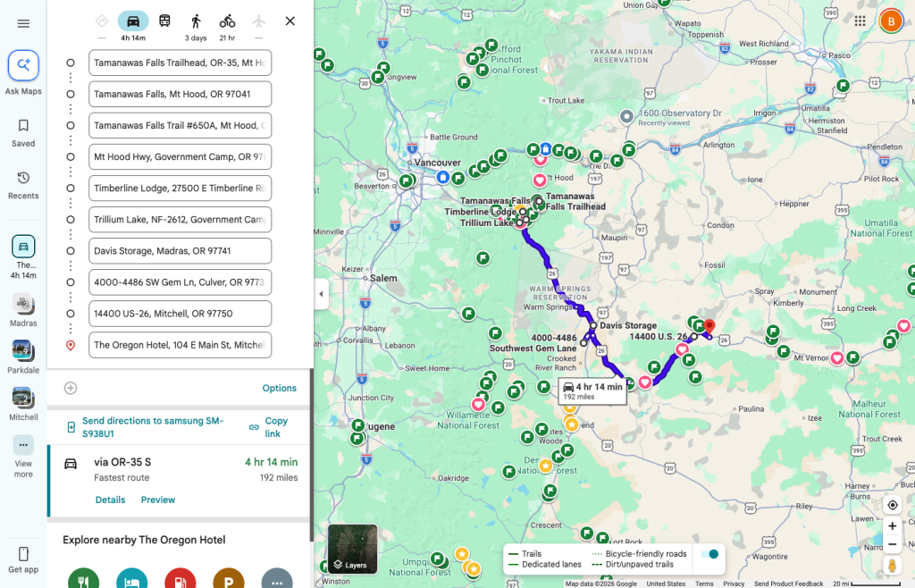The image size is (915, 588).
Task: Edit Mt Hood Hwy, Government Camp field
Action: coord(180,157)
